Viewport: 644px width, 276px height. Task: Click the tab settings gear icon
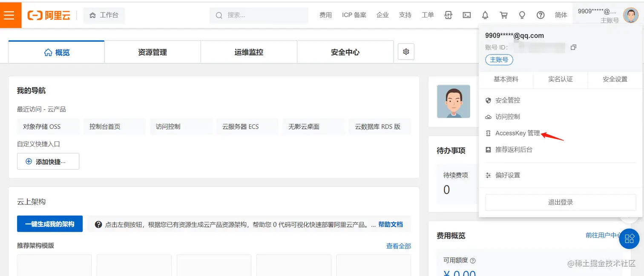click(406, 52)
